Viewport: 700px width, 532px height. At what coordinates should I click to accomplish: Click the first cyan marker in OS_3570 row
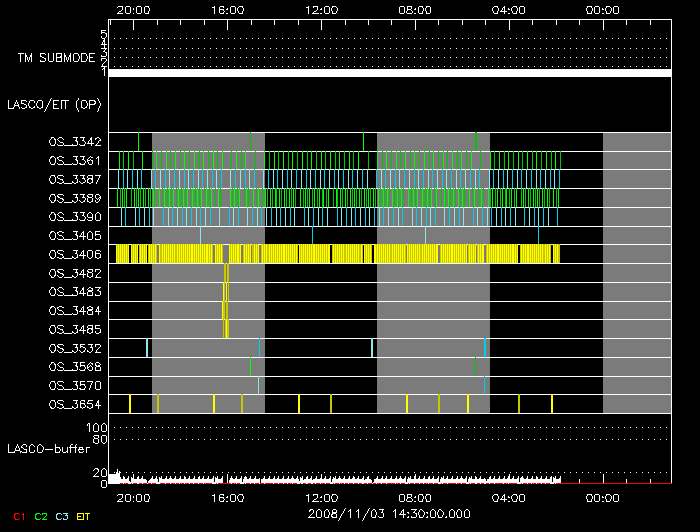[258, 385]
